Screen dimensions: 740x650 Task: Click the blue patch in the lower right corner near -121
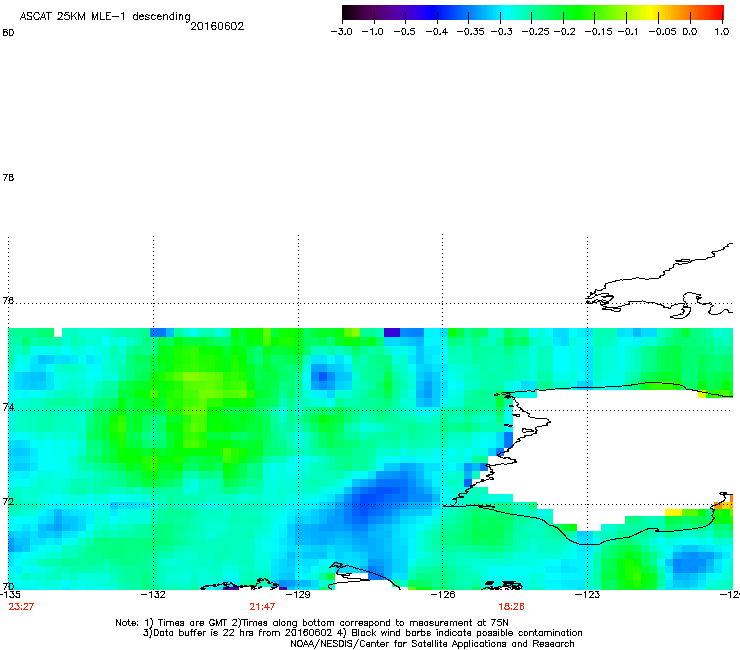(690, 562)
